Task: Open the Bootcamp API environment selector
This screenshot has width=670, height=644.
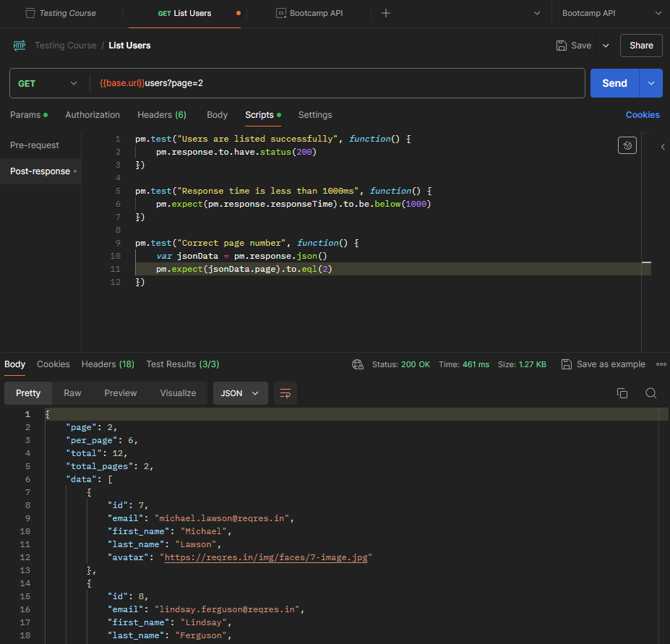Action: pyautogui.click(x=611, y=13)
